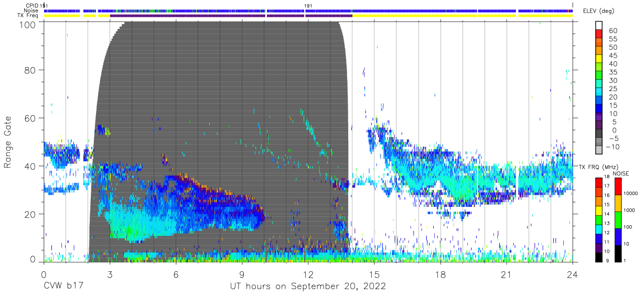Click the red segment of ELEV colorbar
This screenshot has width=644, height=297.
[599, 34]
